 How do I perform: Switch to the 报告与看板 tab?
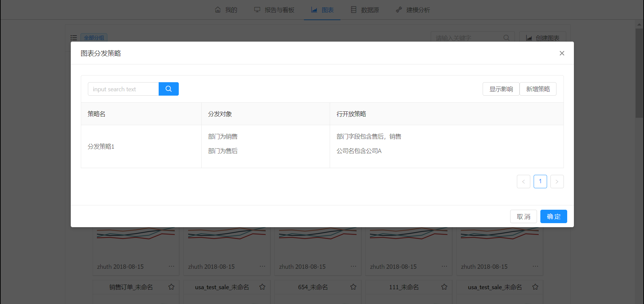(x=274, y=10)
